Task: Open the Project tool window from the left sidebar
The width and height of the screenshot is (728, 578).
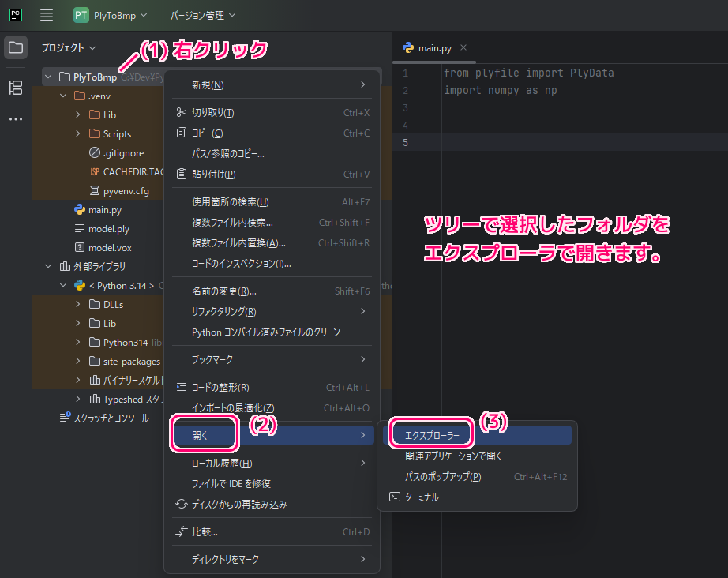Action: (x=15, y=47)
